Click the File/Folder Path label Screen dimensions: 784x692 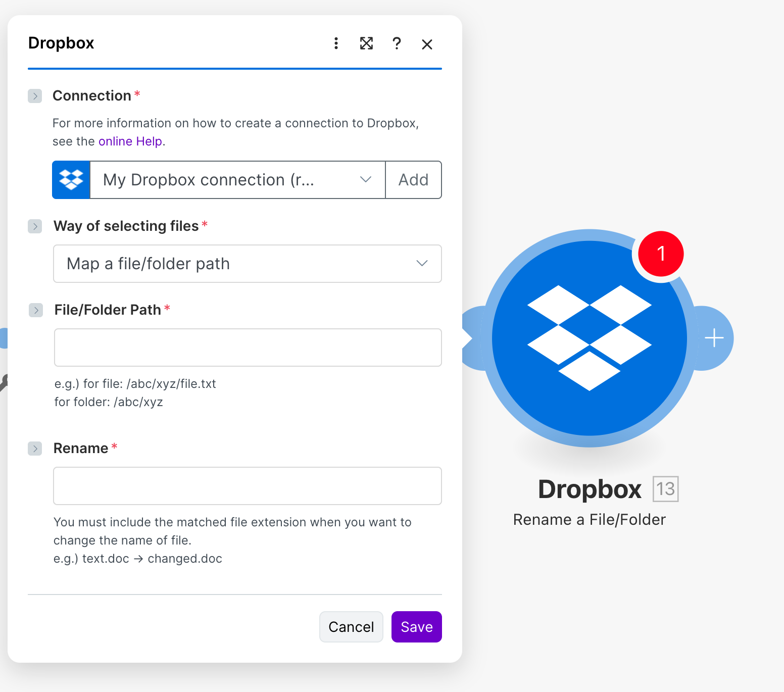coord(108,310)
